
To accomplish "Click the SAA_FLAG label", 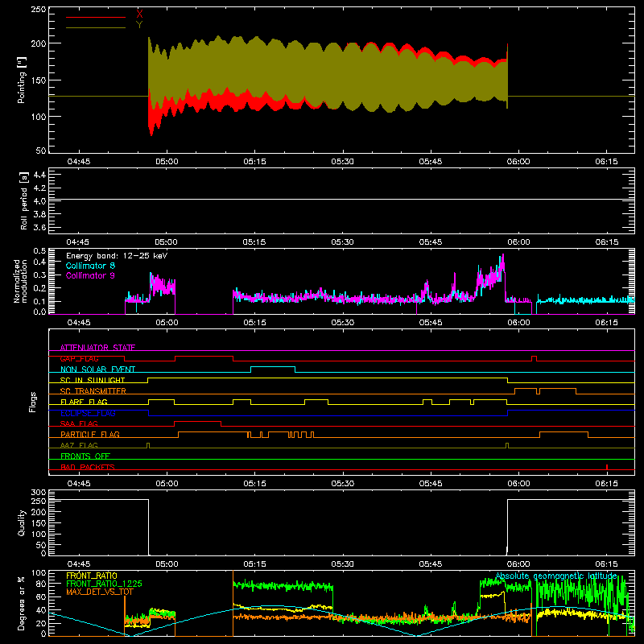I will coord(79,423).
